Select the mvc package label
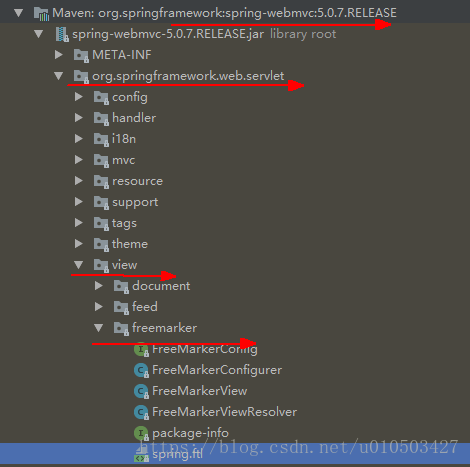The image size is (470, 467). (x=123, y=160)
